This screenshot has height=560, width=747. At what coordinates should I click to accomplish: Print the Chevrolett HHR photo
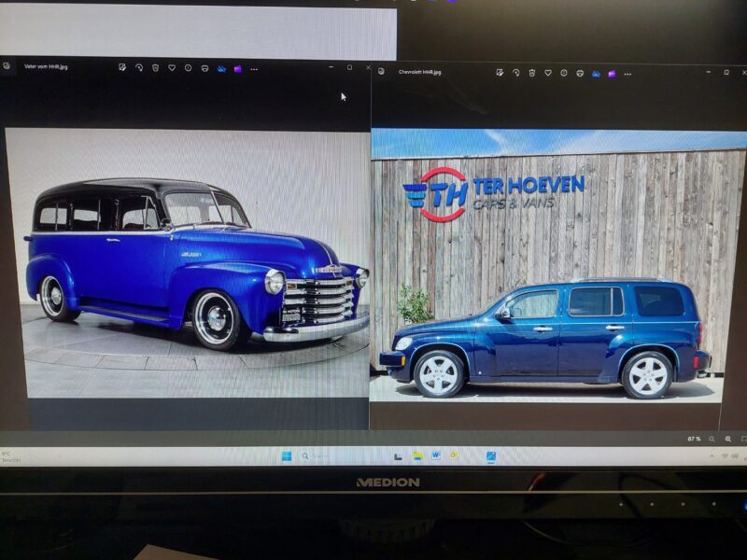tap(580, 74)
